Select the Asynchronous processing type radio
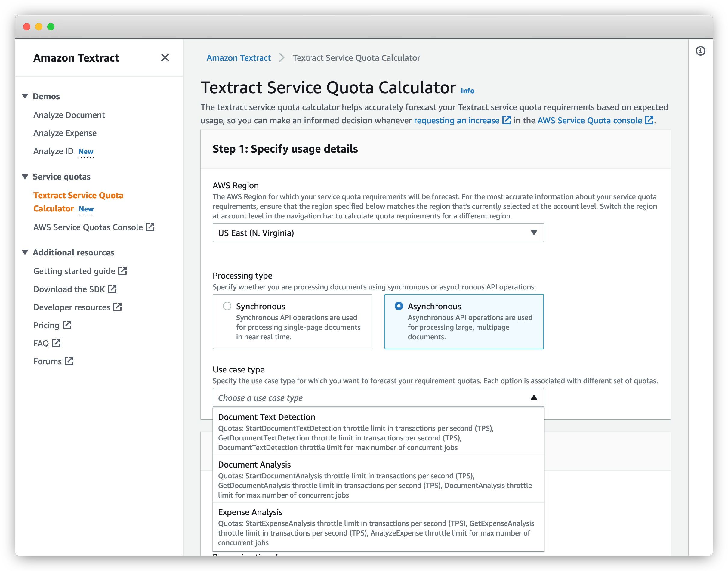Screen dimensions: 728x571 [x=398, y=306]
